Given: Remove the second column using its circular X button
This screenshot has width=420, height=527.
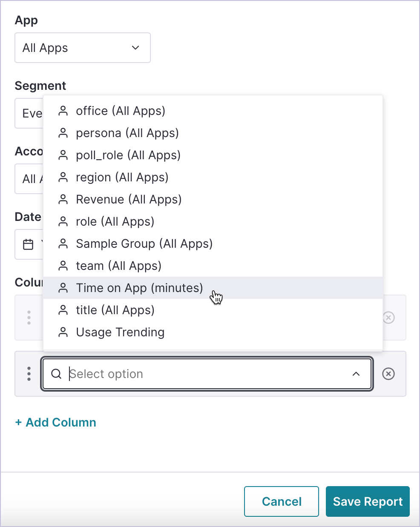Looking at the screenshot, I should (388, 374).
